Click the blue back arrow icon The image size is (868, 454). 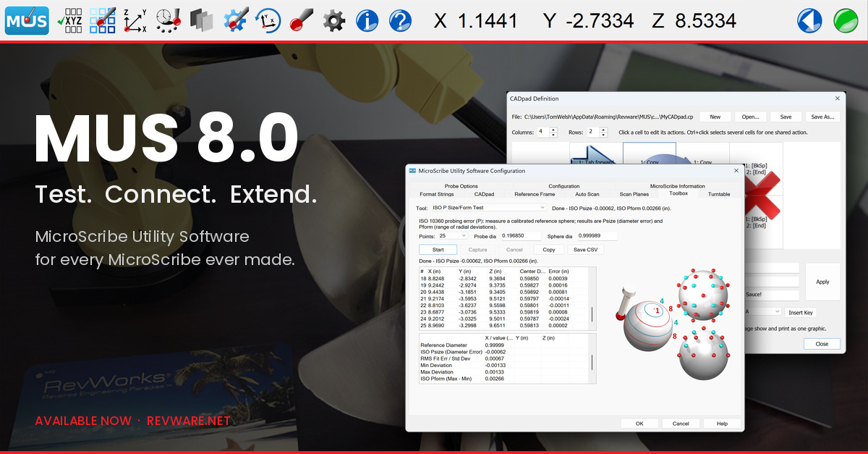[x=809, y=20]
